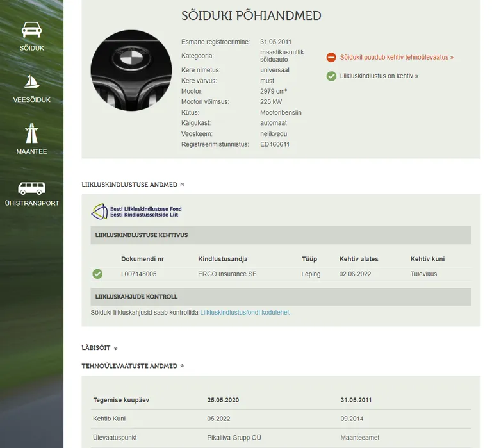Click inspection point Pikaliiva Grupp OÜ
492x448 pixels.
coord(234,438)
